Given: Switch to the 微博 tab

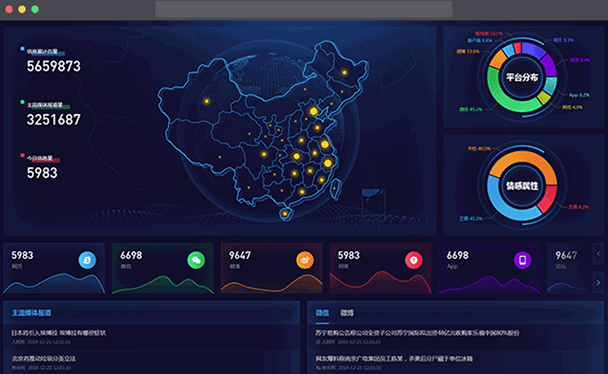Looking at the screenshot, I should pyautogui.click(x=347, y=313).
